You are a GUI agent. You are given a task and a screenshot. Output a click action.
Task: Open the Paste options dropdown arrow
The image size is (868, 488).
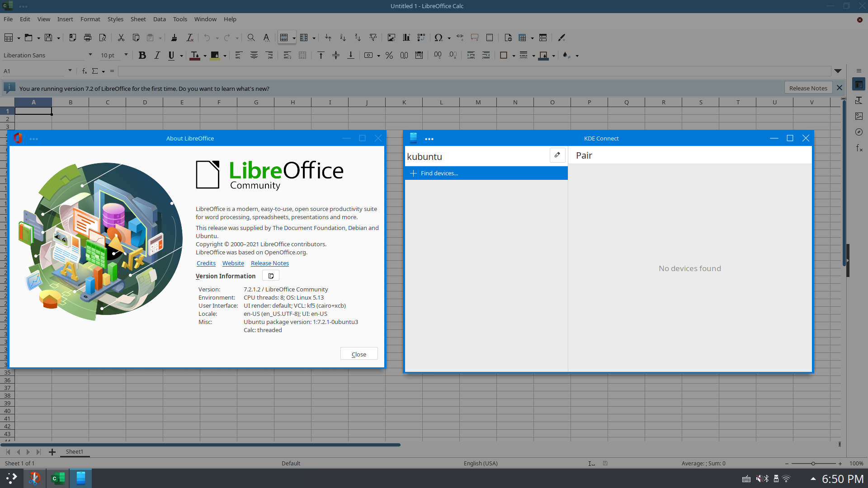pyautogui.click(x=160, y=38)
